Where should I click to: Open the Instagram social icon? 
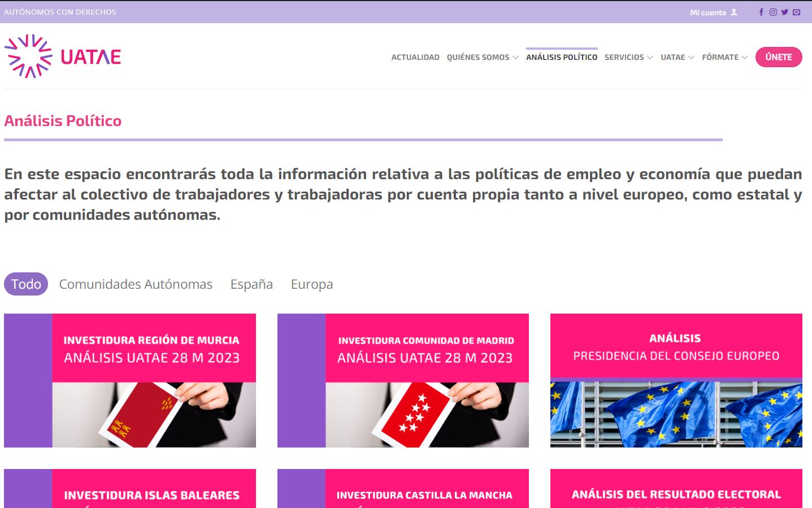[773, 12]
